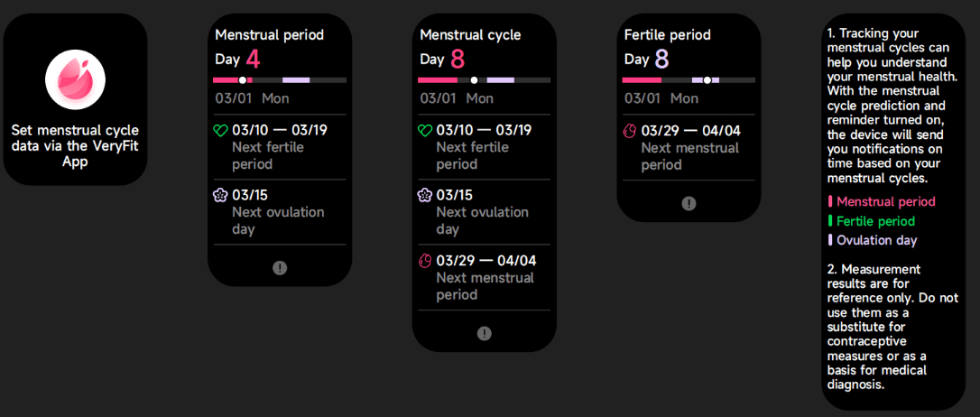This screenshot has height=417, width=980.
Task: Click white marker on Menstrual period progress bar
Action: click(x=243, y=80)
